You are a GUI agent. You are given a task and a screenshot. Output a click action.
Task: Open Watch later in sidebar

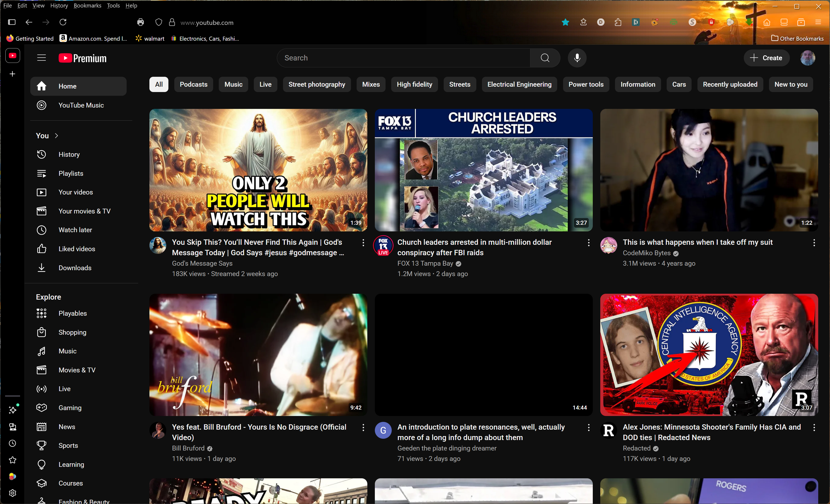(x=75, y=230)
